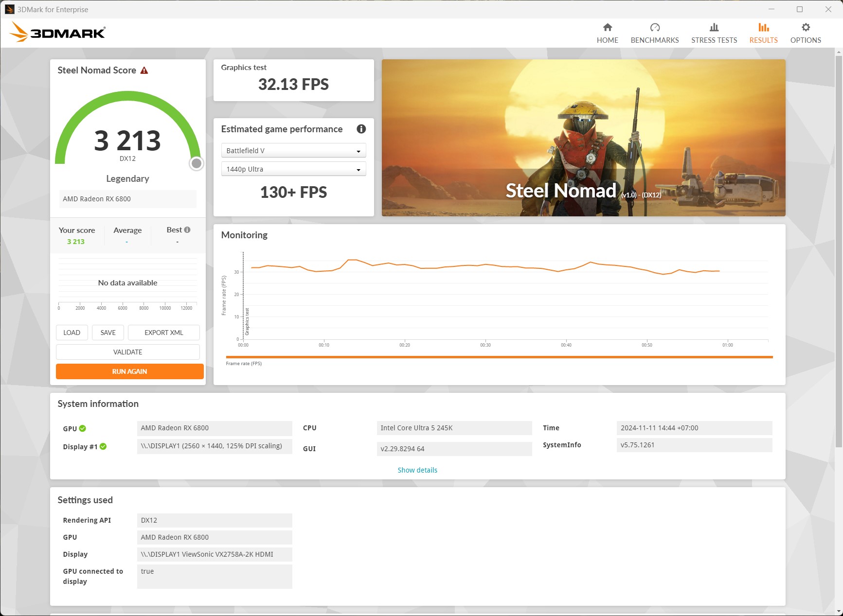This screenshot has width=843, height=616.
Task: Click the DISPLAY1 2560 × 1440 value
Action: pyautogui.click(x=215, y=446)
